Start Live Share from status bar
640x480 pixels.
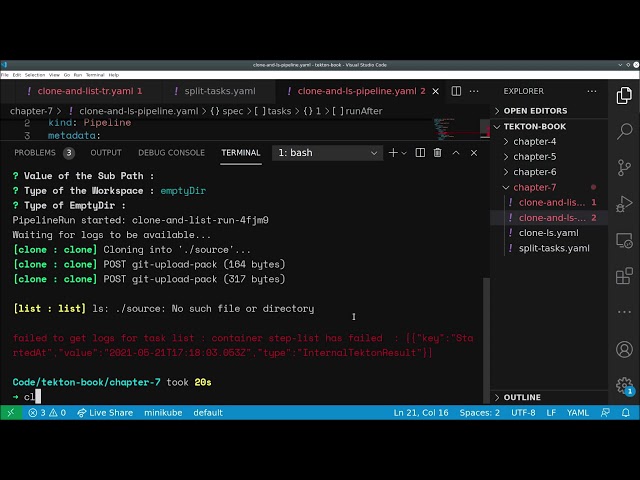click(105, 413)
